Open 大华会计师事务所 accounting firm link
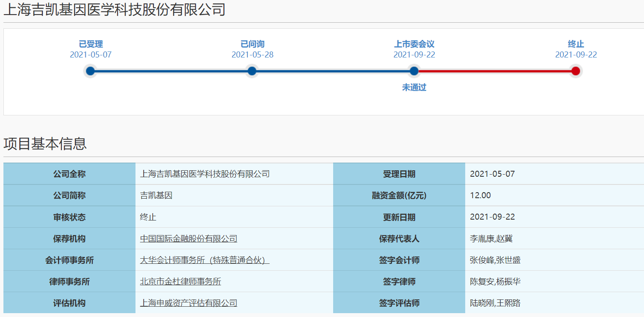 205,260
